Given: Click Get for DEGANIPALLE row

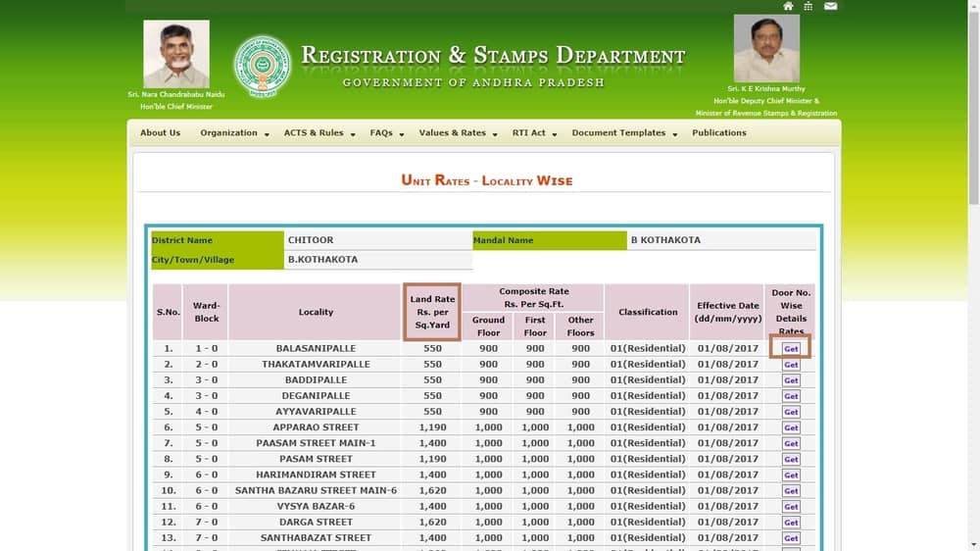Looking at the screenshot, I should point(791,396).
